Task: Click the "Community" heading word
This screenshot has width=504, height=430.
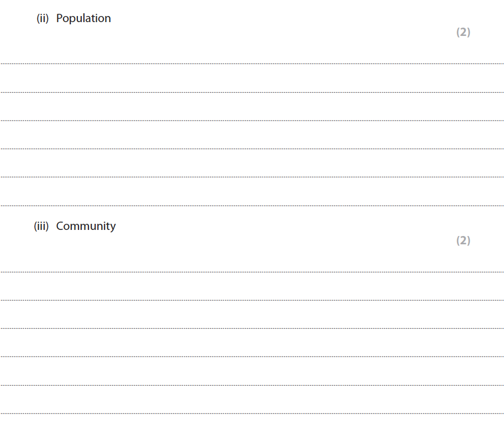Action: pos(86,226)
